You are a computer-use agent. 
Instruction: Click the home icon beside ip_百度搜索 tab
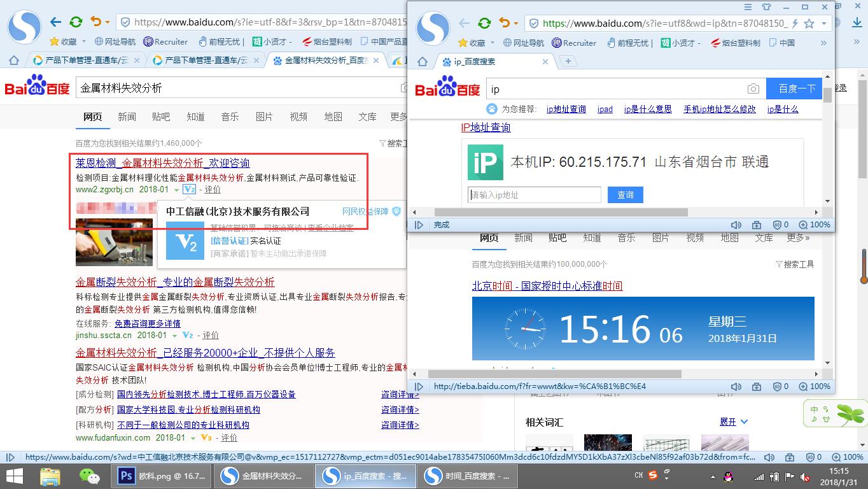click(x=422, y=62)
